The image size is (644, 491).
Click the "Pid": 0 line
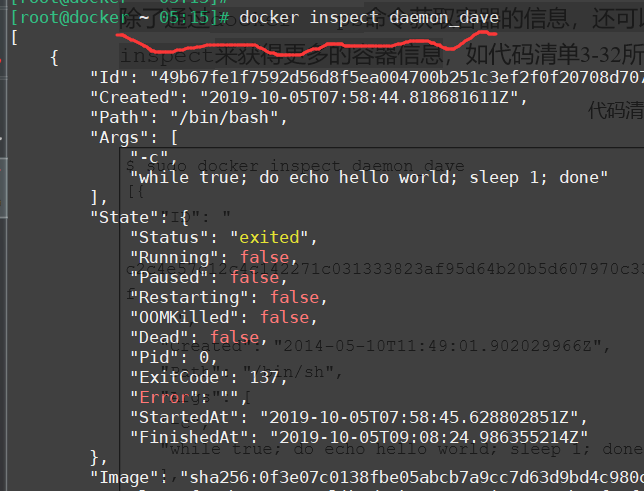174,357
